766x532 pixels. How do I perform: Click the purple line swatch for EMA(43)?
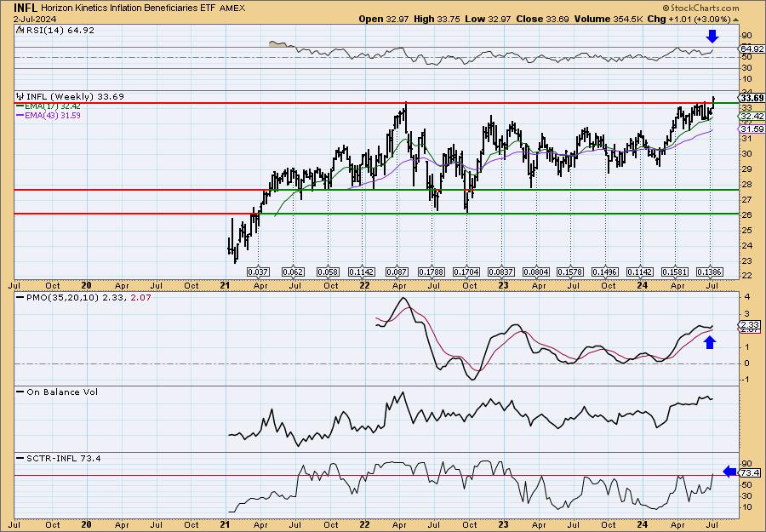[20, 116]
